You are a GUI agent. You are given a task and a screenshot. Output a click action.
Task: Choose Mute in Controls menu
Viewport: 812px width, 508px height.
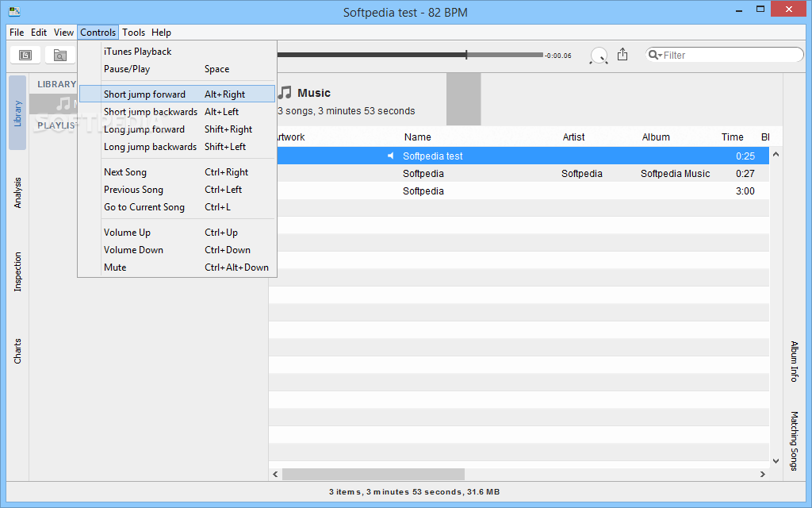click(x=177, y=267)
